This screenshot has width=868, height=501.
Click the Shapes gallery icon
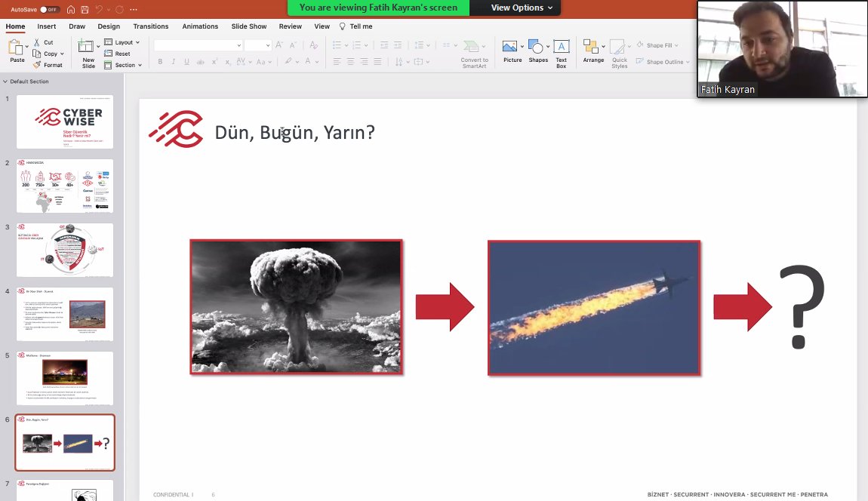[x=537, y=51]
